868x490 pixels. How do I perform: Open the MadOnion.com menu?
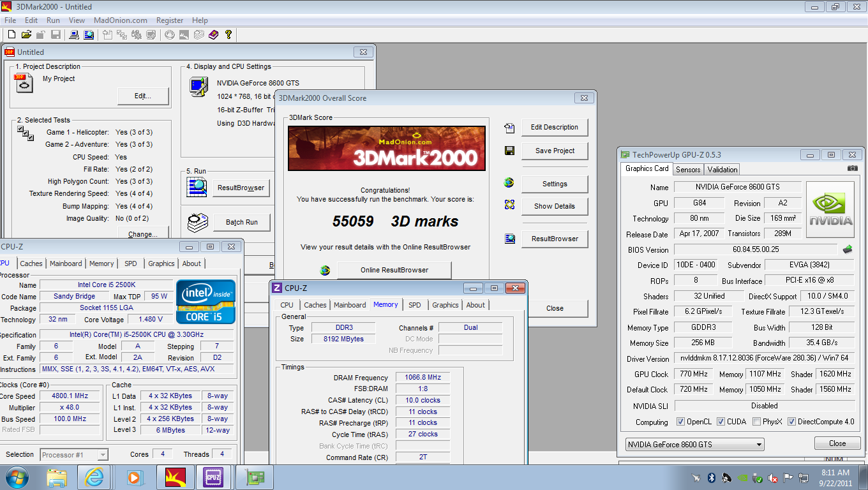pos(121,20)
